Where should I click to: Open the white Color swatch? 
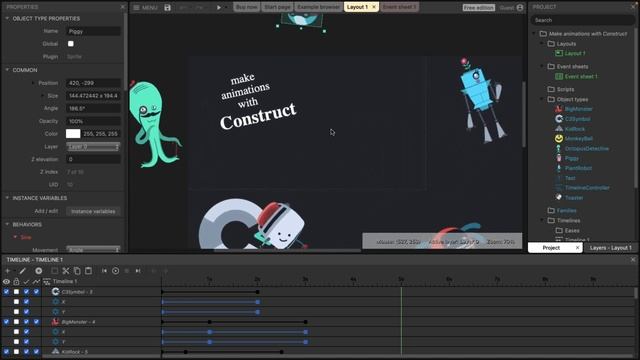click(73, 134)
